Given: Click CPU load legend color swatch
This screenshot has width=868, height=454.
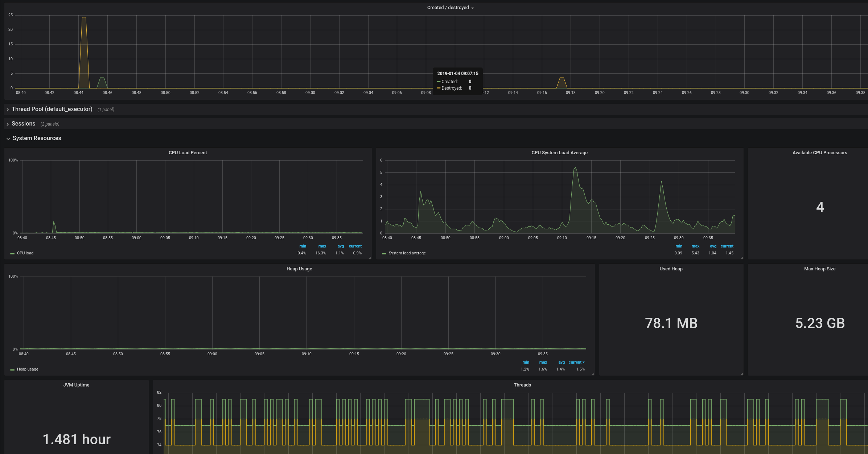Looking at the screenshot, I should (x=12, y=254).
